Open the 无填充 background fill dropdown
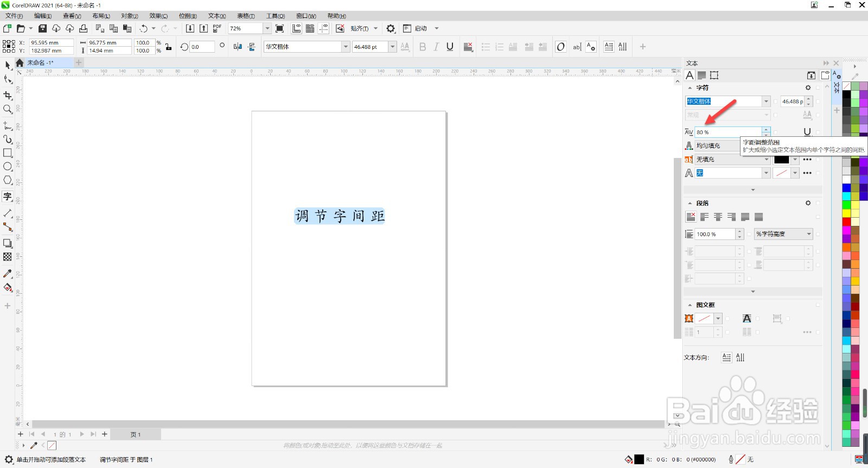This screenshot has width=868, height=468. [x=766, y=160]
